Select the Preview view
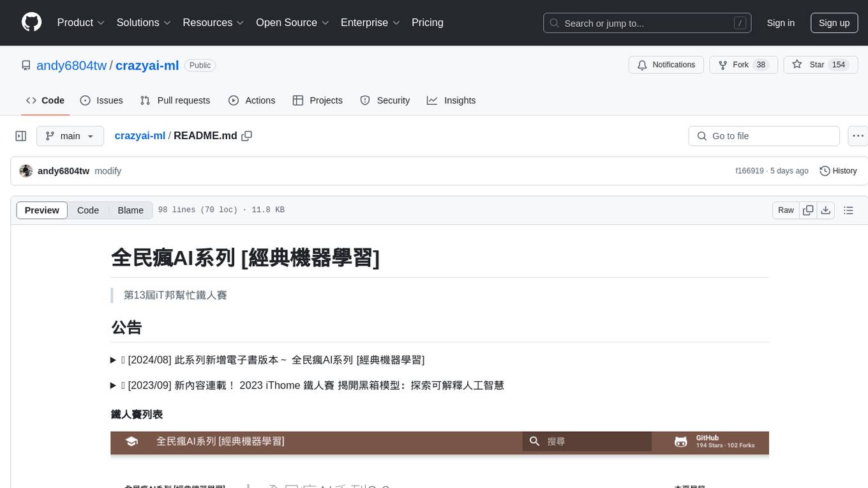Viewport: 868px width, 488px height. tap(42, 210)
